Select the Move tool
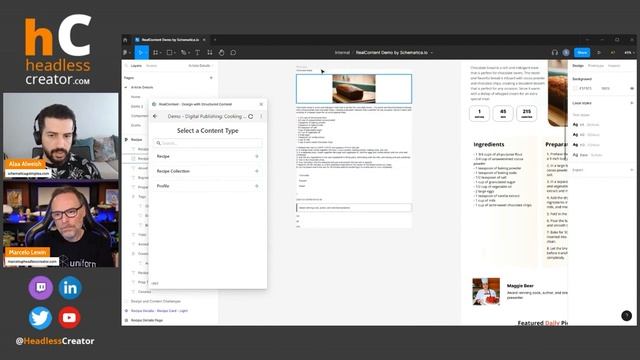This screenshot has width=640, height=360. click(x=141, y=53)
